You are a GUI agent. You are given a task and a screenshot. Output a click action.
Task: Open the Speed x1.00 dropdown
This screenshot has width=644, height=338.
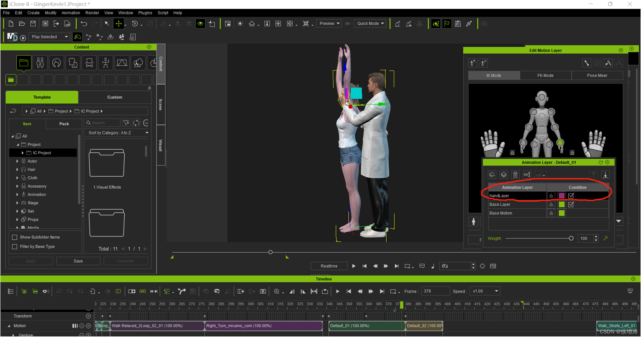485,292
